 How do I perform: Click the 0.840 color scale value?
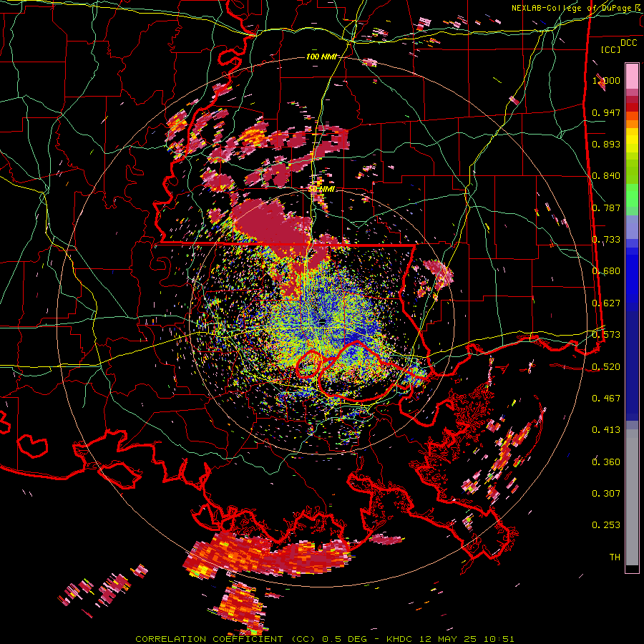tap(606, 176)
